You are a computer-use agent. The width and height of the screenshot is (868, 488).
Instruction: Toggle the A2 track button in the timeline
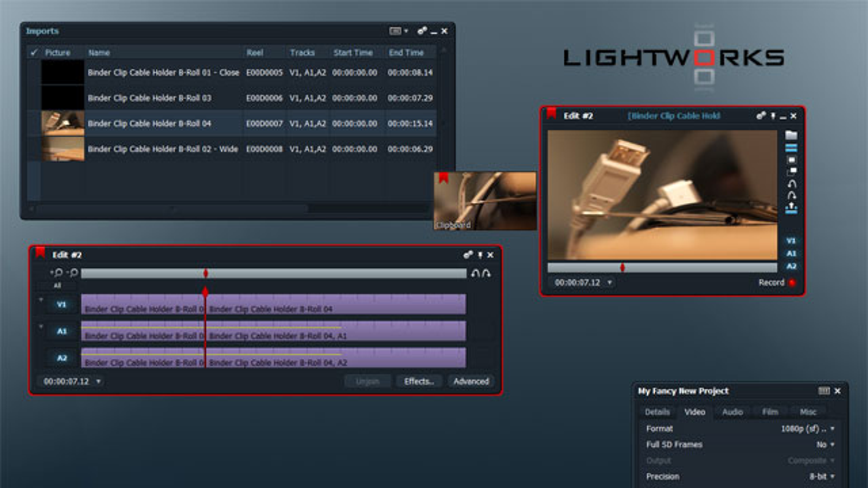[62, 358]
